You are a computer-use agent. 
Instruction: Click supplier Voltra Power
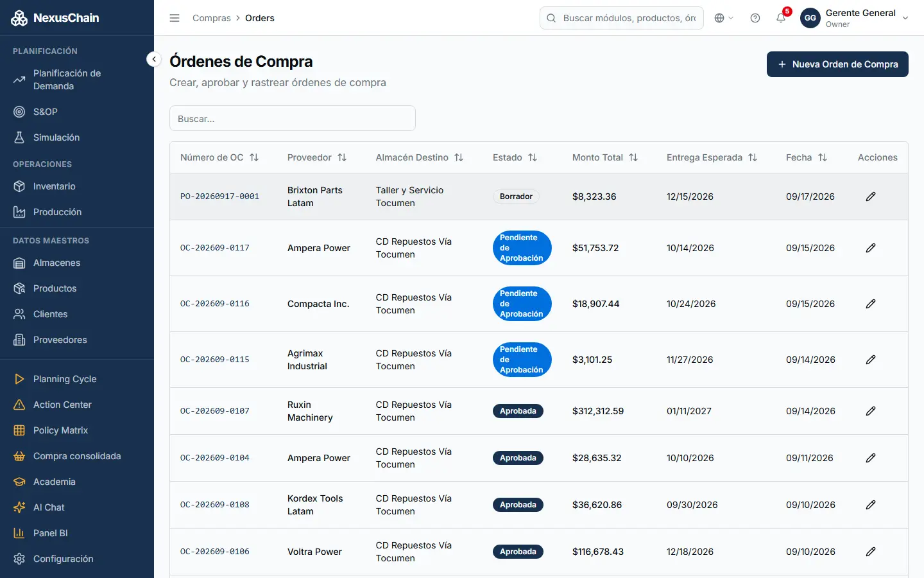click(314, 552)
